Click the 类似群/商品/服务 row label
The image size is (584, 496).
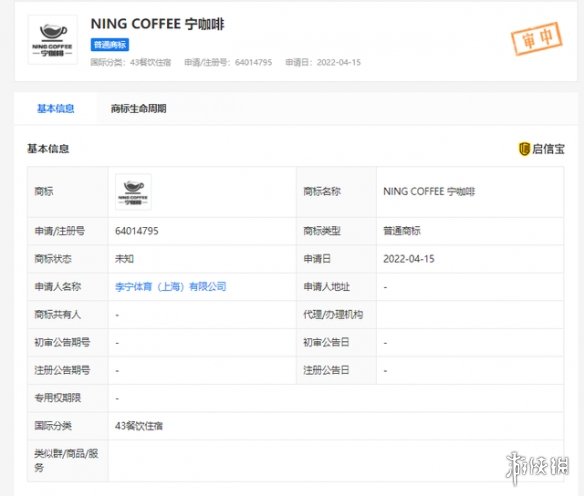tap(66, 461)
